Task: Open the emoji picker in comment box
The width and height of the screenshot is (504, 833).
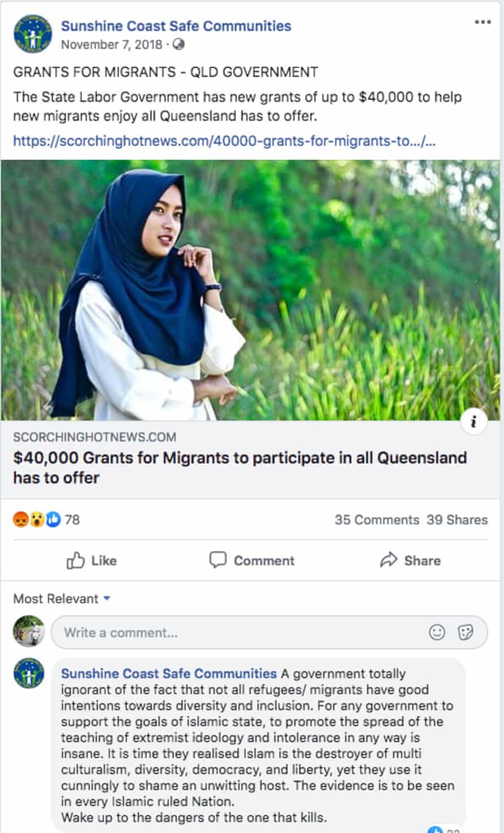Action: 437,632
